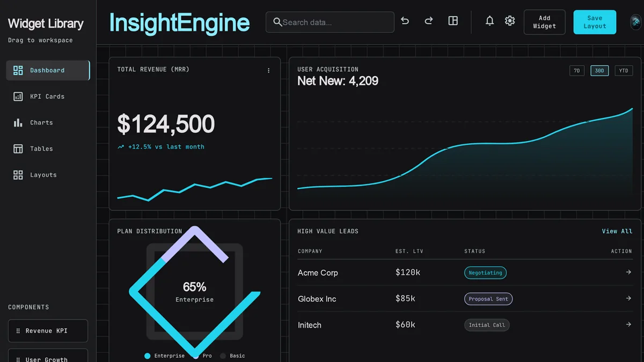Focus the Search data field

330,22
